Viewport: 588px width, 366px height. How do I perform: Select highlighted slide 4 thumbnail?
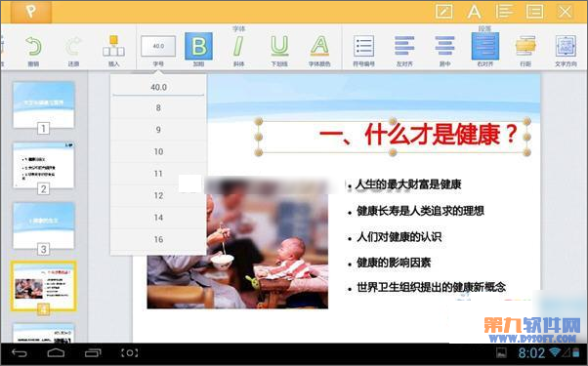tap(44, 286)
